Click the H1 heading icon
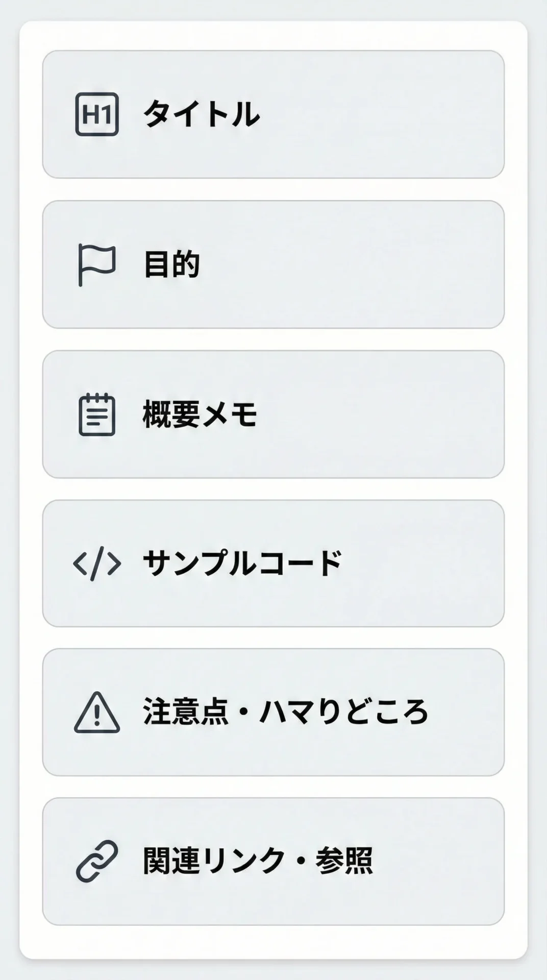Screen dimensions: 547x980 [97, 114]
